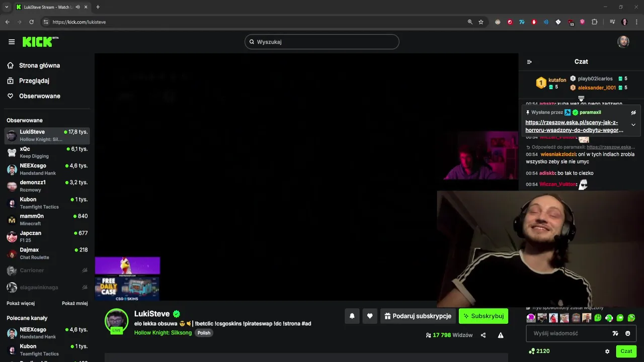
Task: Click Hollow Knight: Silksong category link
Action: pos(163,333)
